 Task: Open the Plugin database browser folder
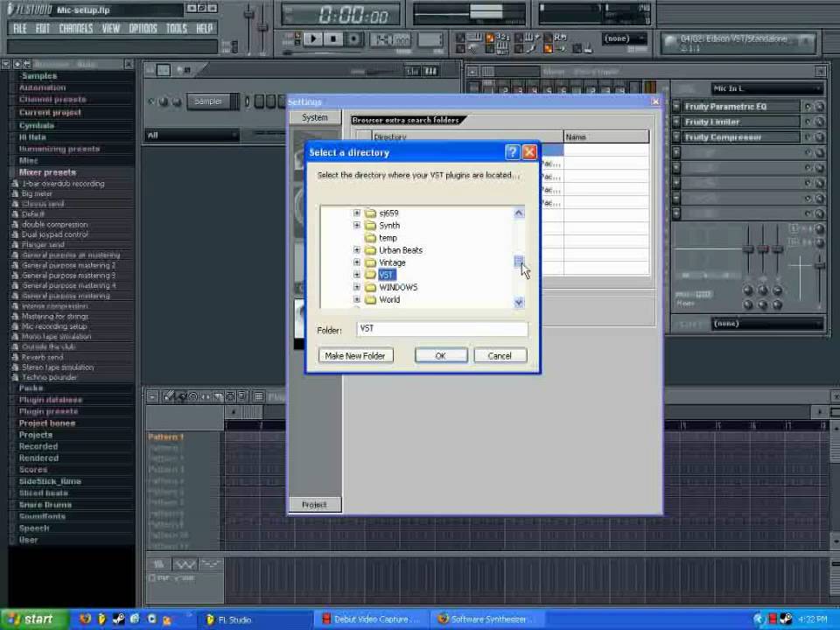pyautogui.click(x=51, y=400)
